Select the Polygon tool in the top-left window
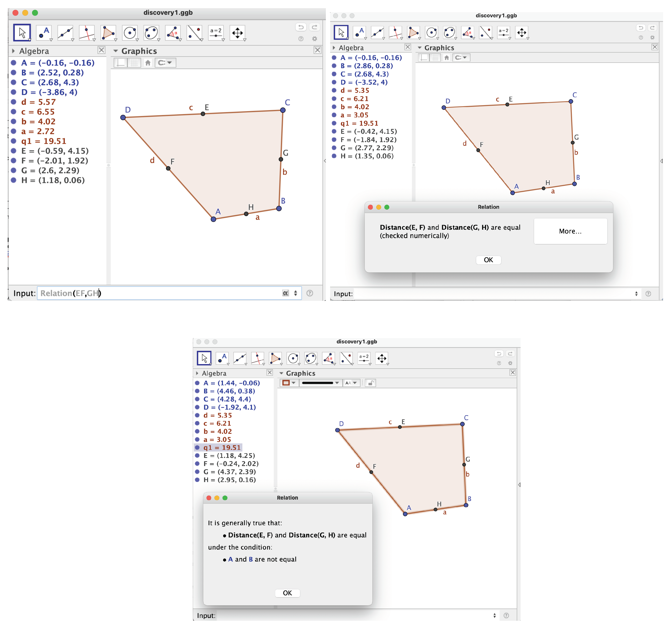This screenshot has width=672, height=628. [x=108, y=33]
